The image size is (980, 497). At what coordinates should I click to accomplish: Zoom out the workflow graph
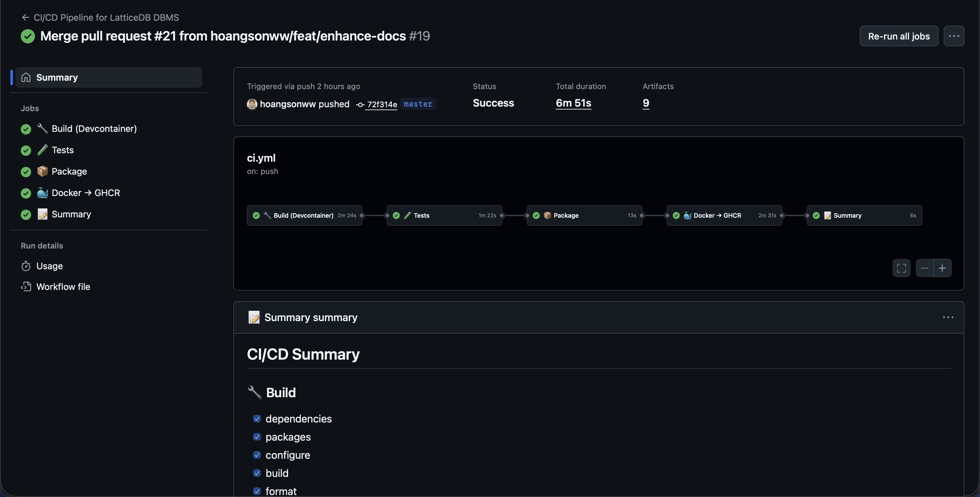pos(925,268)
